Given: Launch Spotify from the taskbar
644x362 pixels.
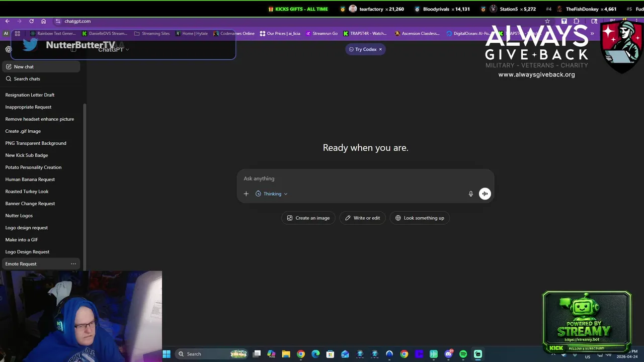Looking at the screenshot, I should coord(463,354).
